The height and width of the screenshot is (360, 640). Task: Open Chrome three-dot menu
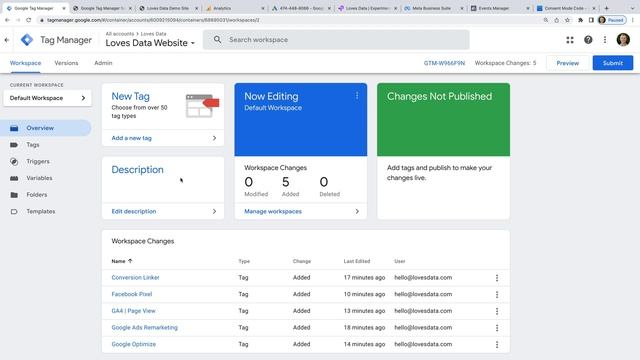(x=633, y=20)
